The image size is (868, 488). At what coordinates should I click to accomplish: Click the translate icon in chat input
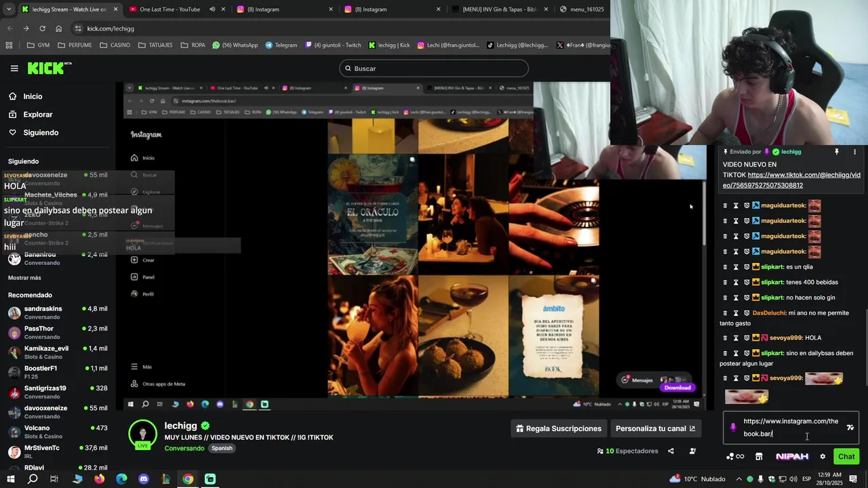850,428
